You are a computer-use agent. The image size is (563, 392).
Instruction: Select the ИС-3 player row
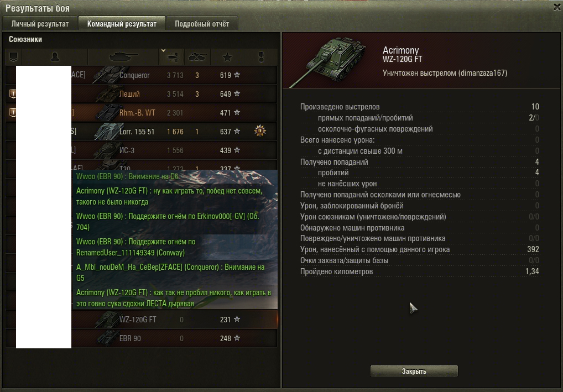click(142, 150)
